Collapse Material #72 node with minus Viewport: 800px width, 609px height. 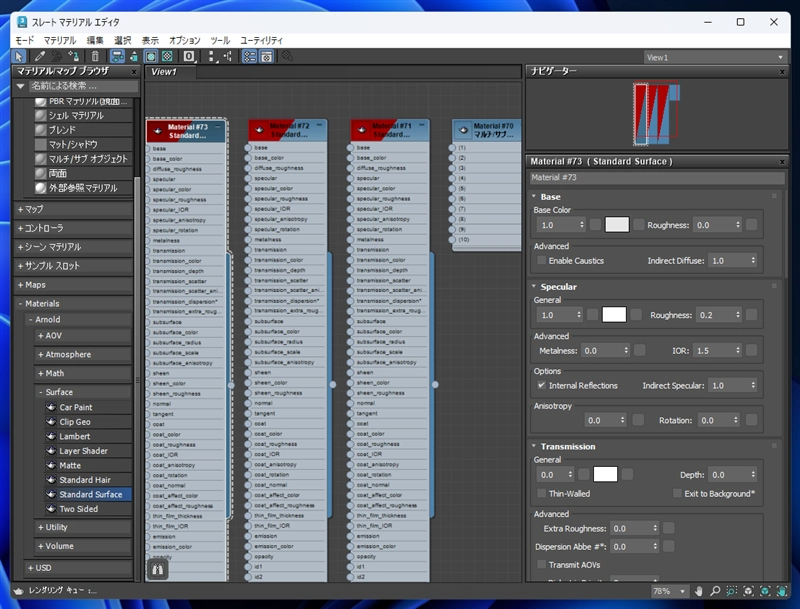click(x=320, y=125)
